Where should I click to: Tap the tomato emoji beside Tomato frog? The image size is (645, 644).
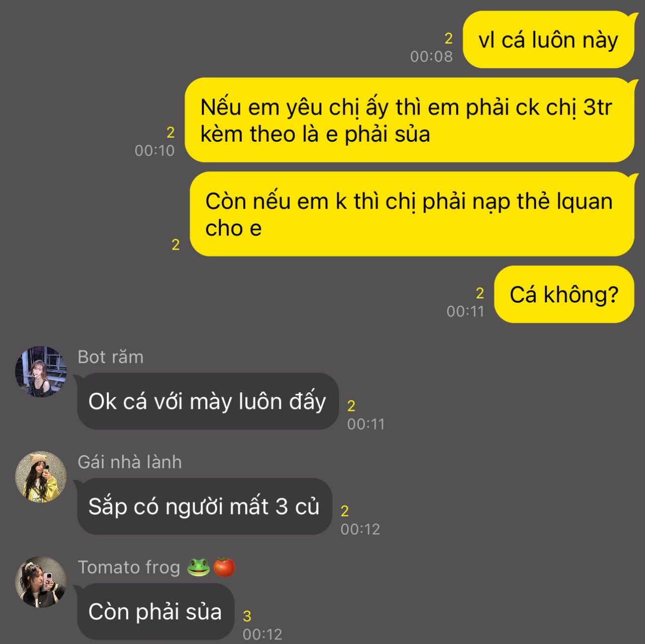tap(224, 567)
